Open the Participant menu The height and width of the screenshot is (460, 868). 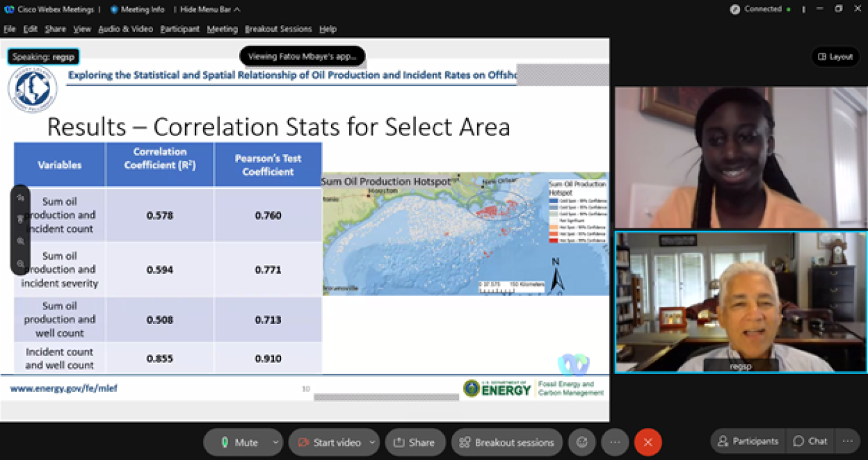180,29
